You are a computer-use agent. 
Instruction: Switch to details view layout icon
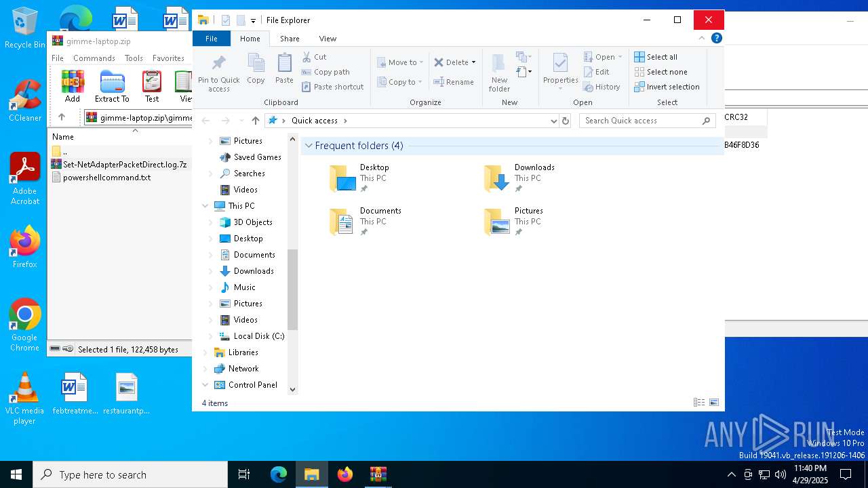[x=699, y=403]
